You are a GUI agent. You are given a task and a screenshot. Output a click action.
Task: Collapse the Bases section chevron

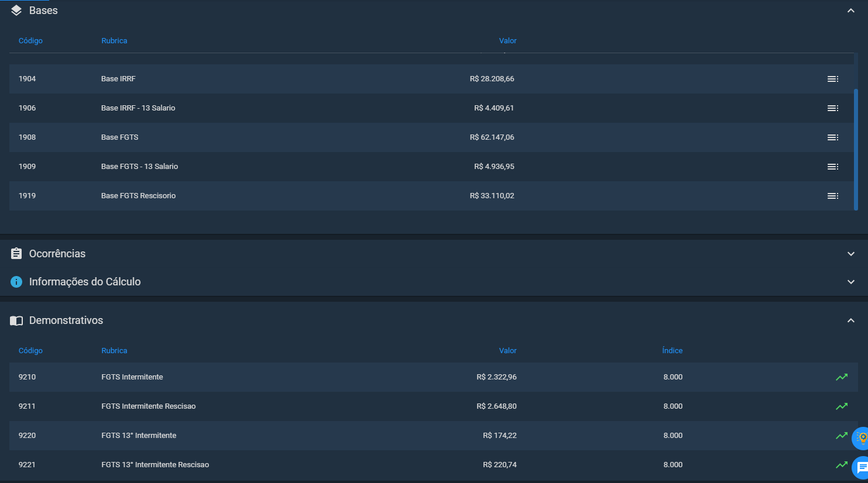coord(851,11)
